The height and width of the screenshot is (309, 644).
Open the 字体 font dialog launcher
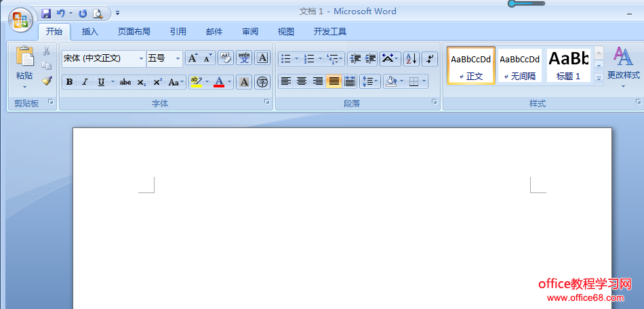(x=267, y=102)
